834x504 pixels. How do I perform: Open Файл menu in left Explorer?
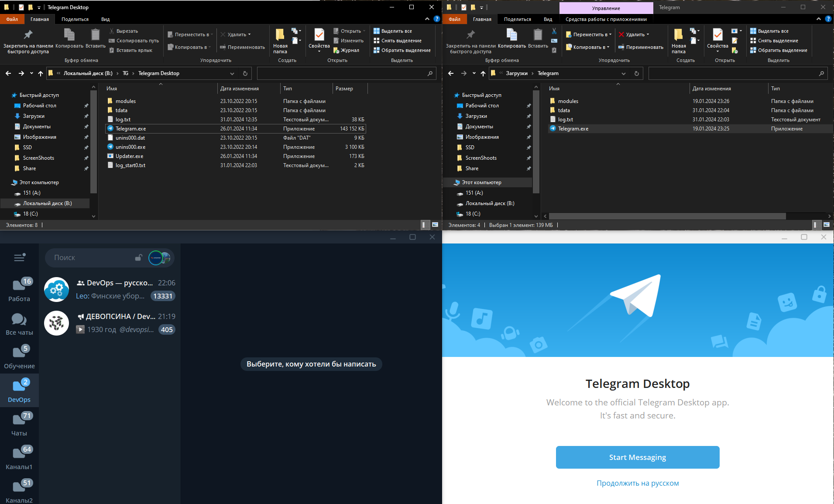pos(12,19)
